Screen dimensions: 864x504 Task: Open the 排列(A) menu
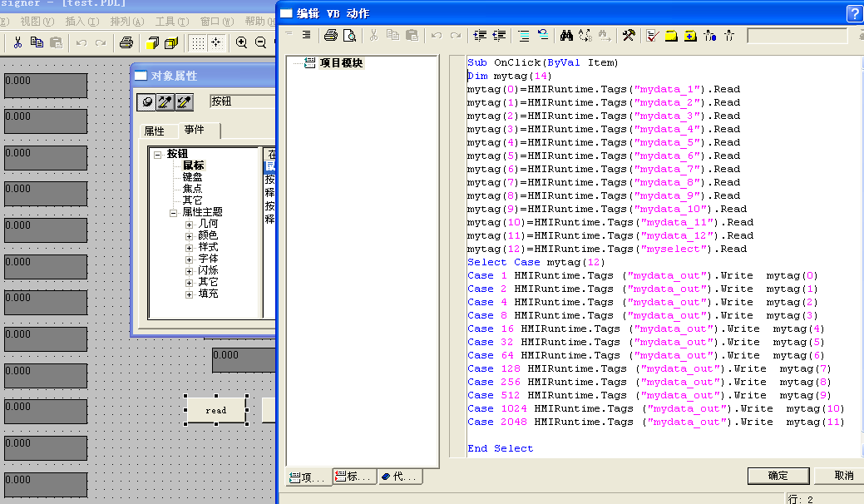tap(127, 22)
